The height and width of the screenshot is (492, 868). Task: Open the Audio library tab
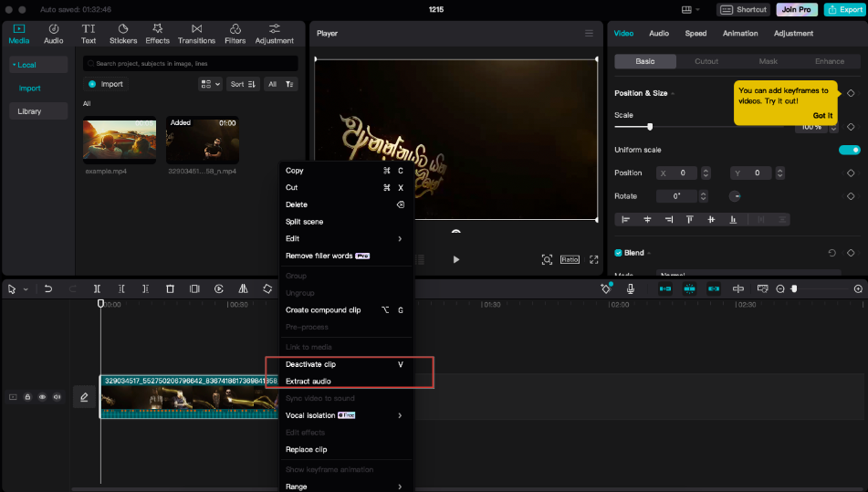coord(54,34)
